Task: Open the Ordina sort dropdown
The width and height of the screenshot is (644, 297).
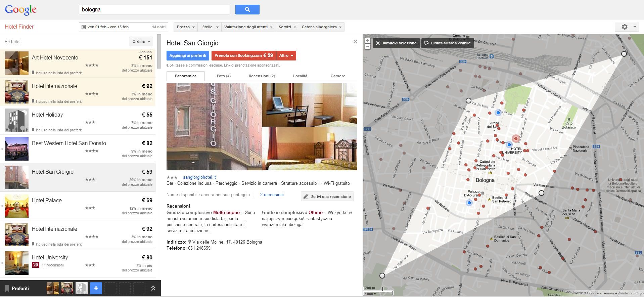Action: tap(141, 42)
